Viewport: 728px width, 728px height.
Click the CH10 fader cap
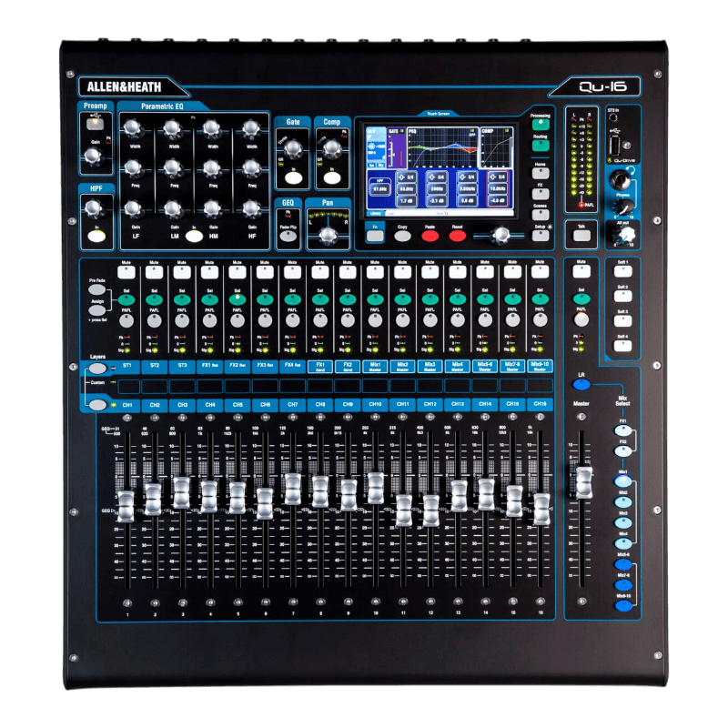(x=376, y=488)
